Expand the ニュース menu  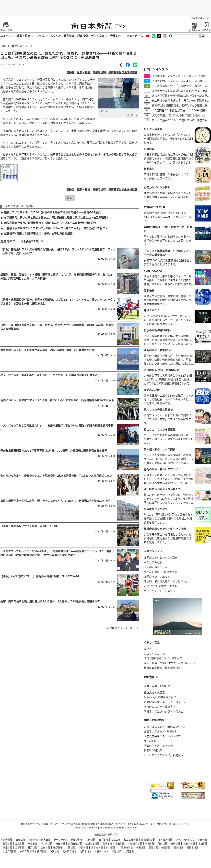point(7,36)
